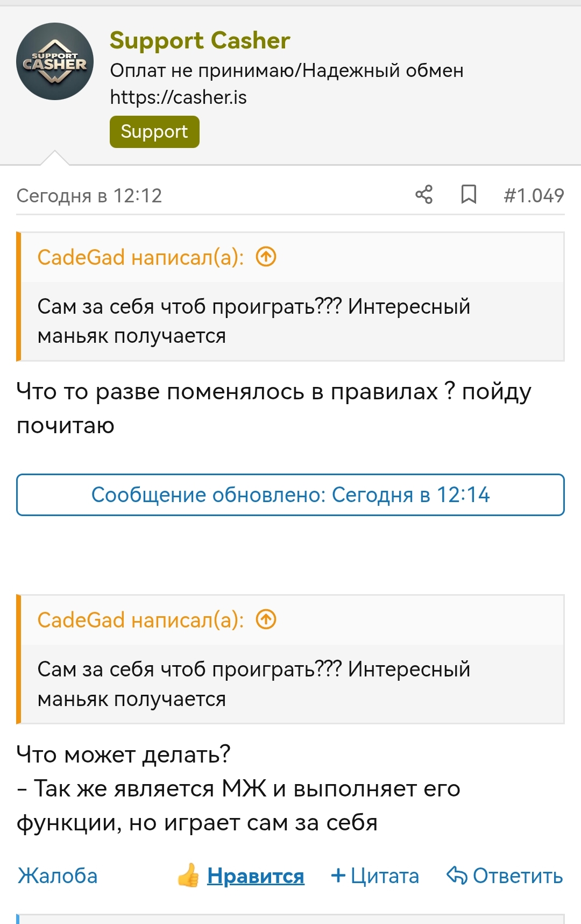Report post via Жалоба
The image size is (581, 924).
pyautogui.click(x=58, y=876)
